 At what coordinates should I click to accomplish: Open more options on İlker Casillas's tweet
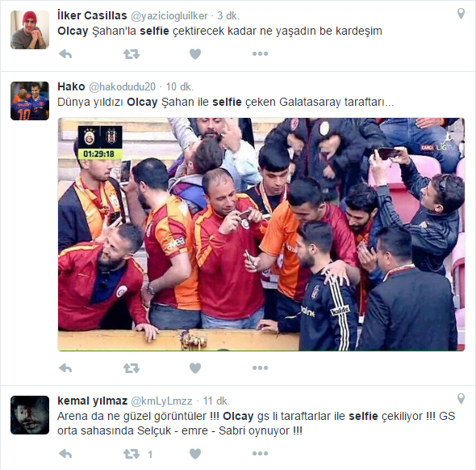pyautogui.click(x=260, y=54)
